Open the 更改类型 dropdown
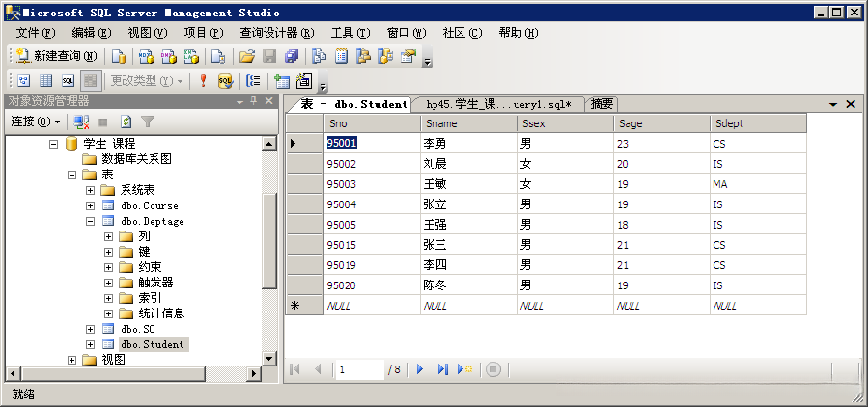Viewport: 868px width, 407px height. [x=146, y=81]
